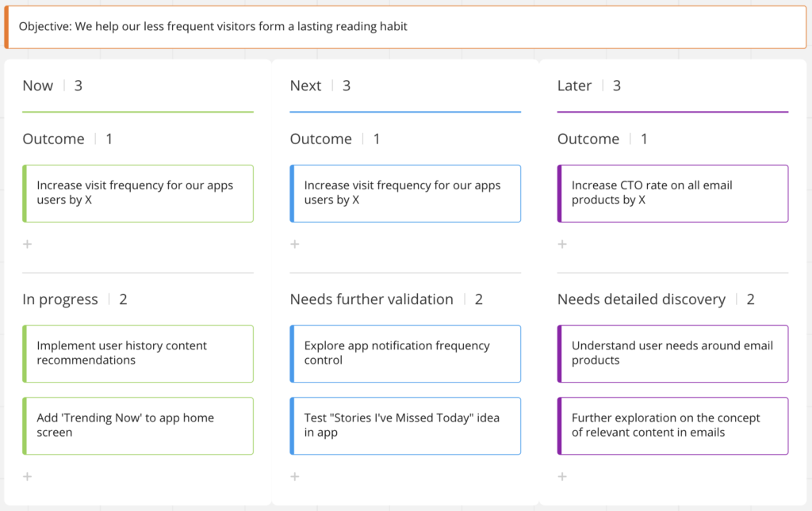
Task: Select the Later column header
Action: click(x=574, y=86)
